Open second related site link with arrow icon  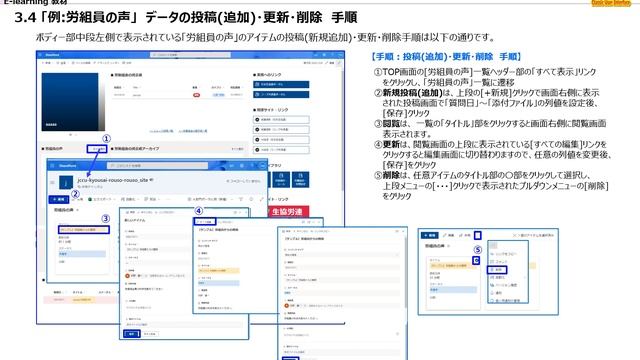[281, 129]
